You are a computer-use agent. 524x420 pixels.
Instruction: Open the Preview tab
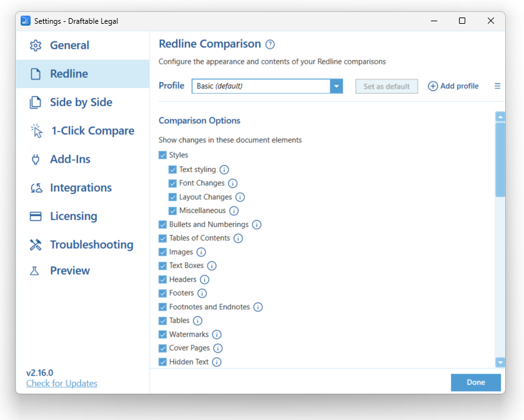(x=83, y=271)
